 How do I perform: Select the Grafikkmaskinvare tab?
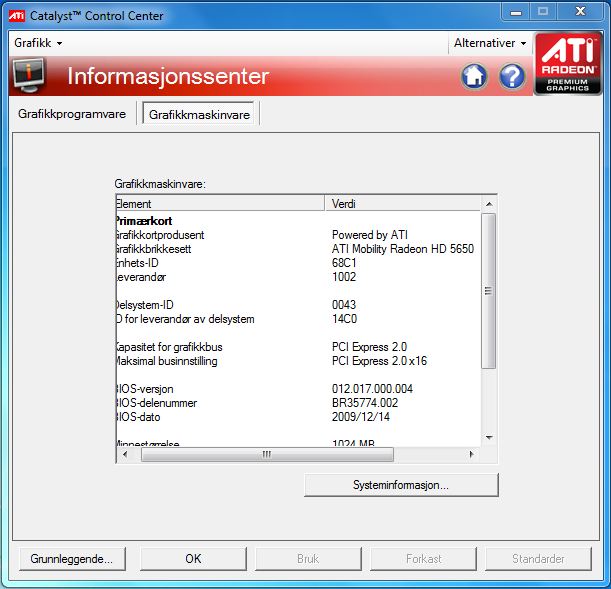[199, 115]
